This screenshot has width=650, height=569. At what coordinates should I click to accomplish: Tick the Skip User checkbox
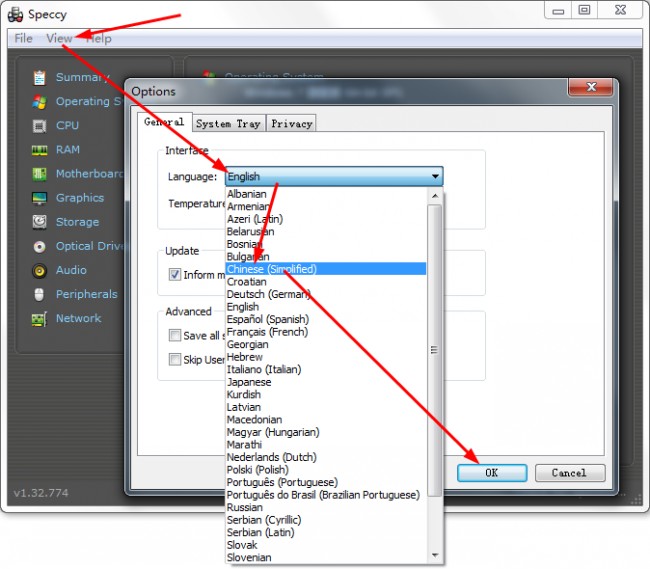(x=175, y=359)
